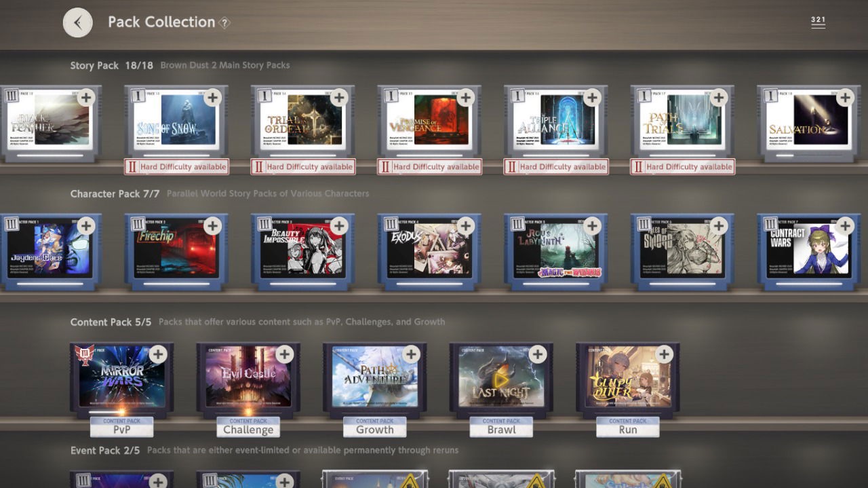Tap the plus icon on Promise of Vengeance

pos(466,97)
